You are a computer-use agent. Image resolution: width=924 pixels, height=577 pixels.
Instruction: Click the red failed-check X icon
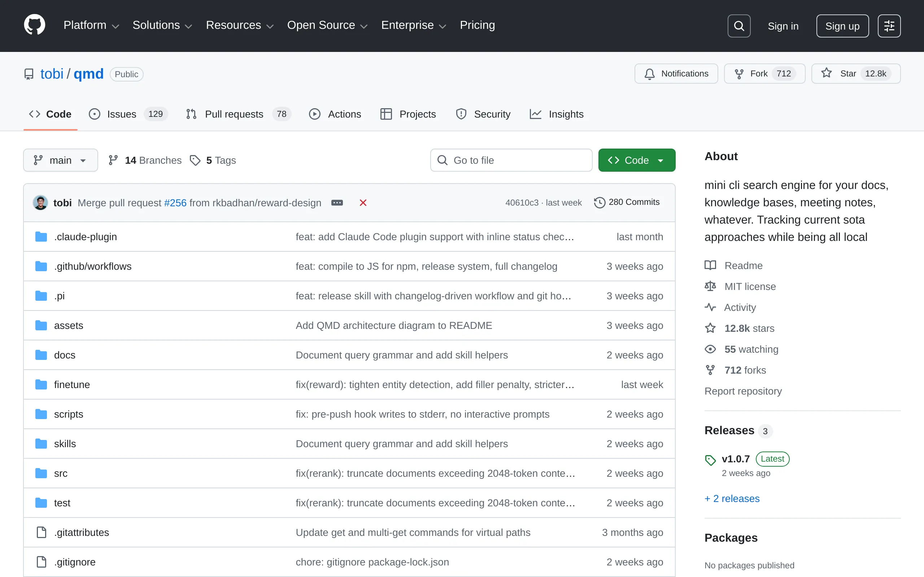[x=362, y=202]
